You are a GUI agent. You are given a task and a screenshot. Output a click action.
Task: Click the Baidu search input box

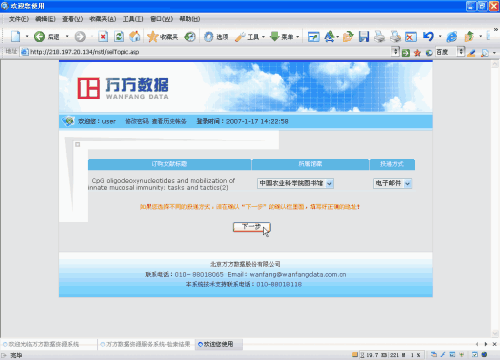[x=446, y=52]
